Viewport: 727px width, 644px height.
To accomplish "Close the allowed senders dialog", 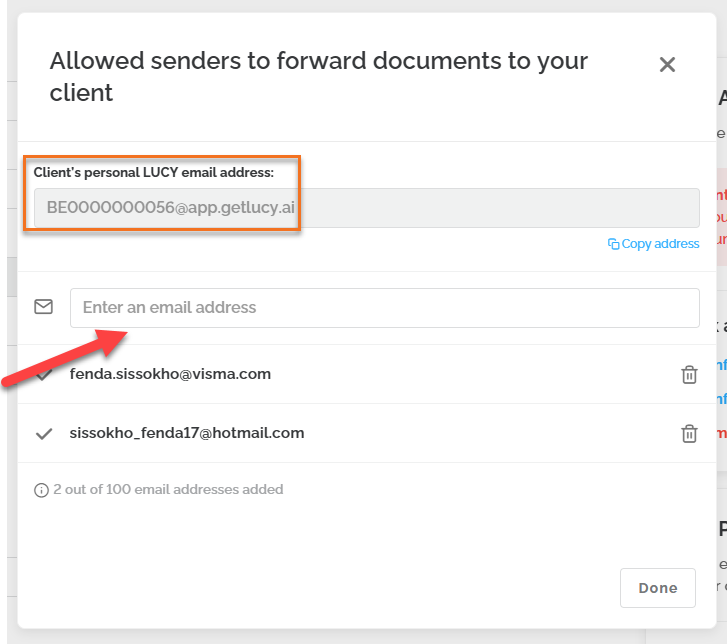I will click(x=667, y=65).
